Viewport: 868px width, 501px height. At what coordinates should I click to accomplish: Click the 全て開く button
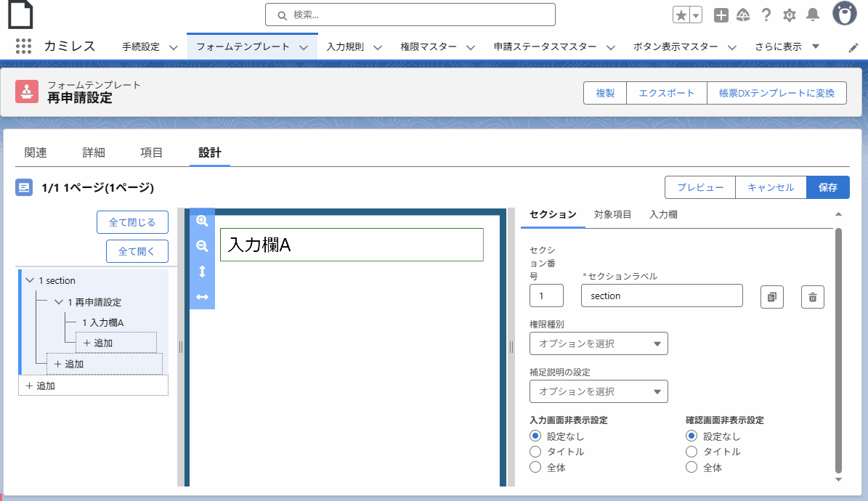[x=137, y=251]
